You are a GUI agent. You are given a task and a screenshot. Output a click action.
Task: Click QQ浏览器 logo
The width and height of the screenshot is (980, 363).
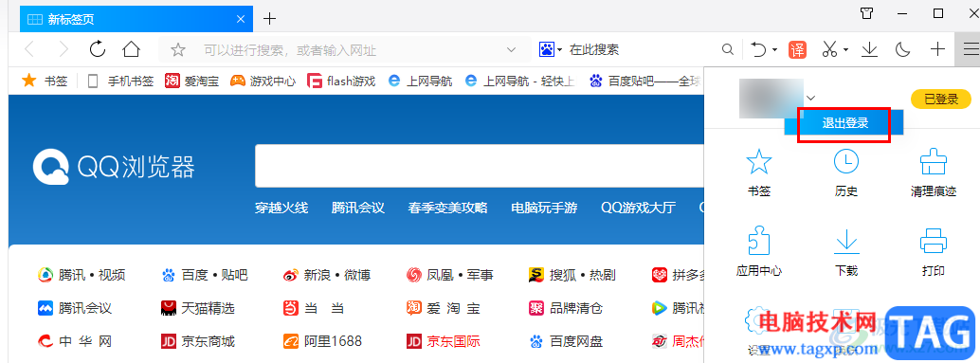click(114, 167)
